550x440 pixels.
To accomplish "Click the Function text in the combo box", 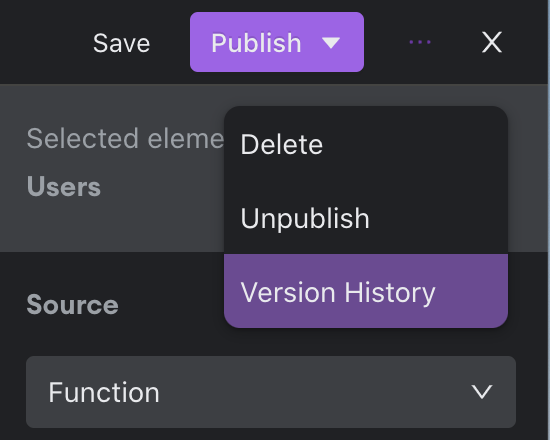I will tap(104, 392).
